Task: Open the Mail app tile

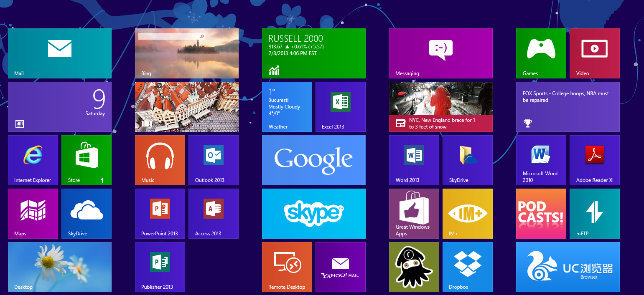Action: 59,53
